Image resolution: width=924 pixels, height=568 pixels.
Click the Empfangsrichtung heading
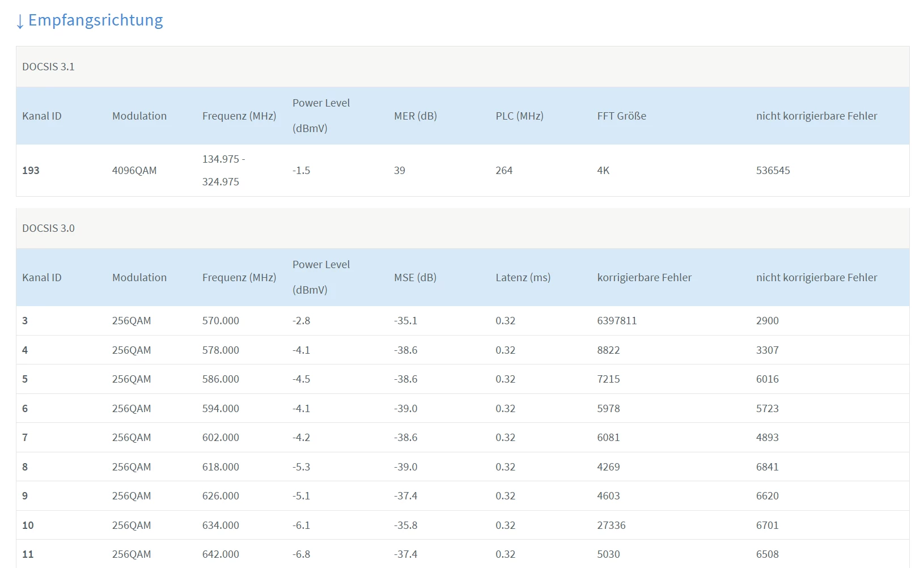tap(95, 20)
